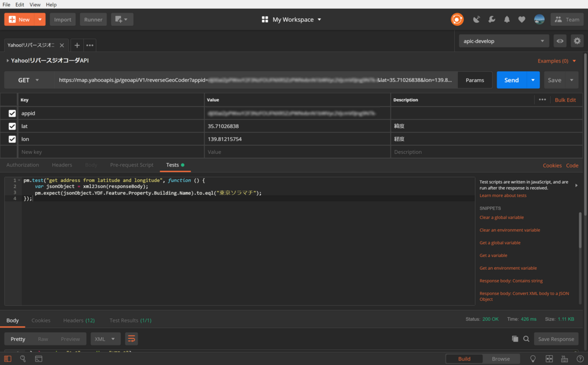Click the Params button
This screenshot has height=365, width=588.
coord(475,80)
